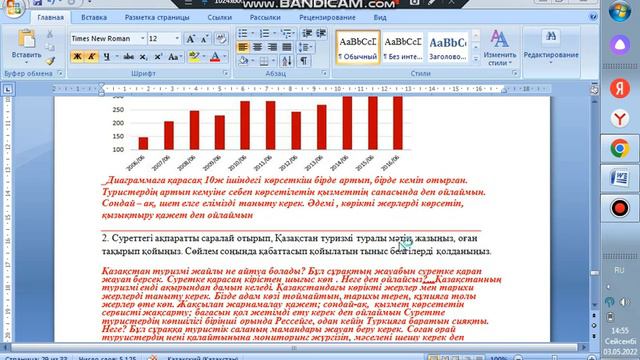Open the Рассылки tab

coord(265,18)
